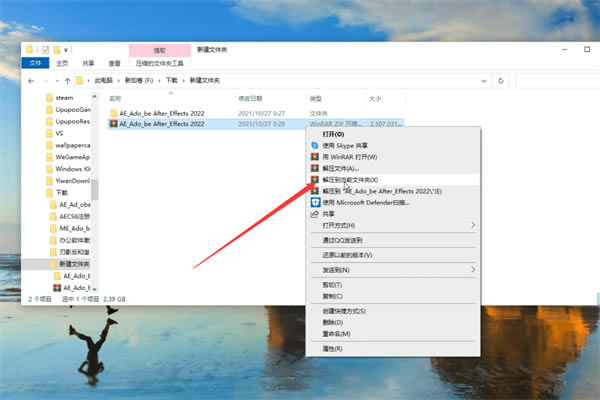Open the 压缩的文件夹工具 ribbon tab
Image resolution: width=600 pixels, height=400 pixels.
pos(160,63)
